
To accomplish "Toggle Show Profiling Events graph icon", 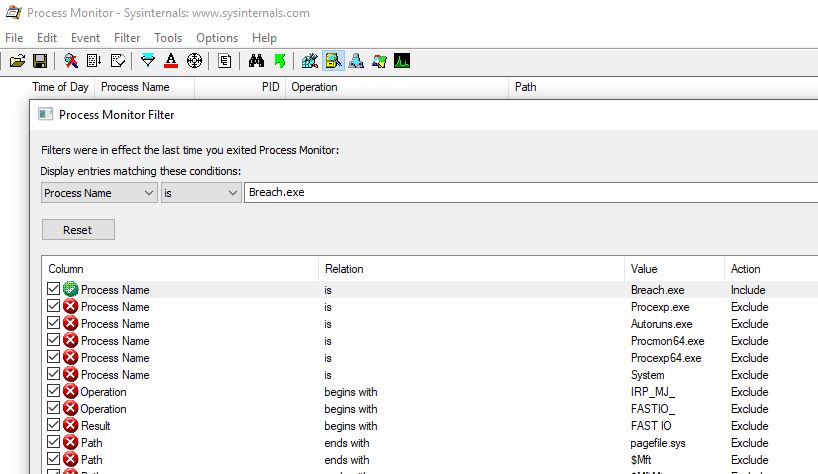I will click(402, 61).
